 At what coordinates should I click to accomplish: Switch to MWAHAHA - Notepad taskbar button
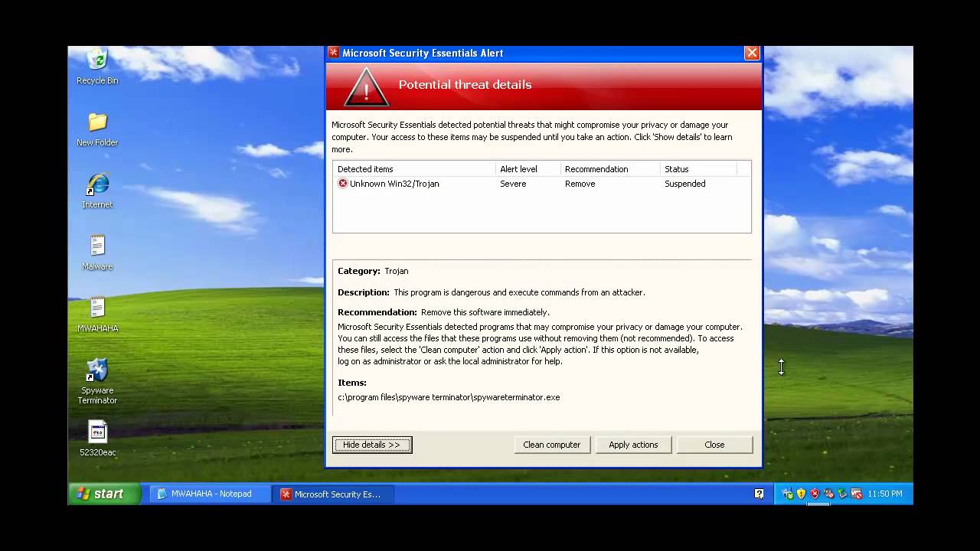211,494
